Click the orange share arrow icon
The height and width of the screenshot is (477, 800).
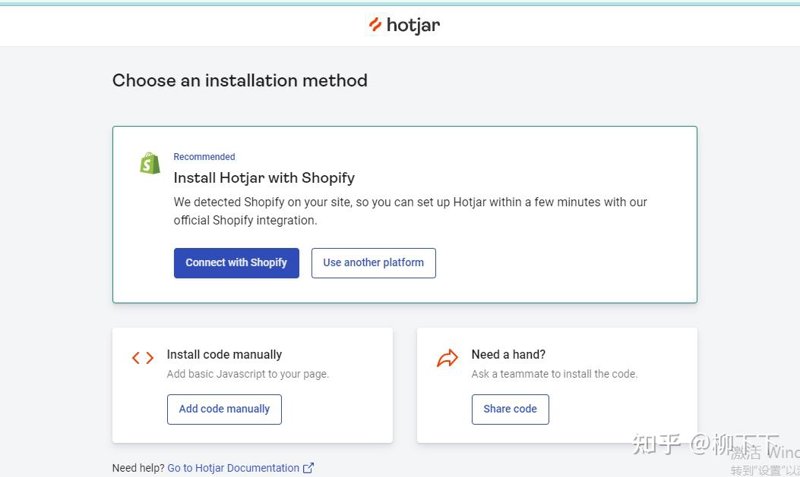click(447, 358)
